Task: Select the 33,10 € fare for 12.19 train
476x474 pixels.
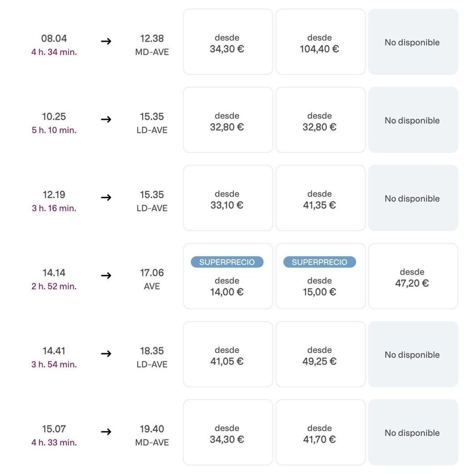Action: [228, 198]
